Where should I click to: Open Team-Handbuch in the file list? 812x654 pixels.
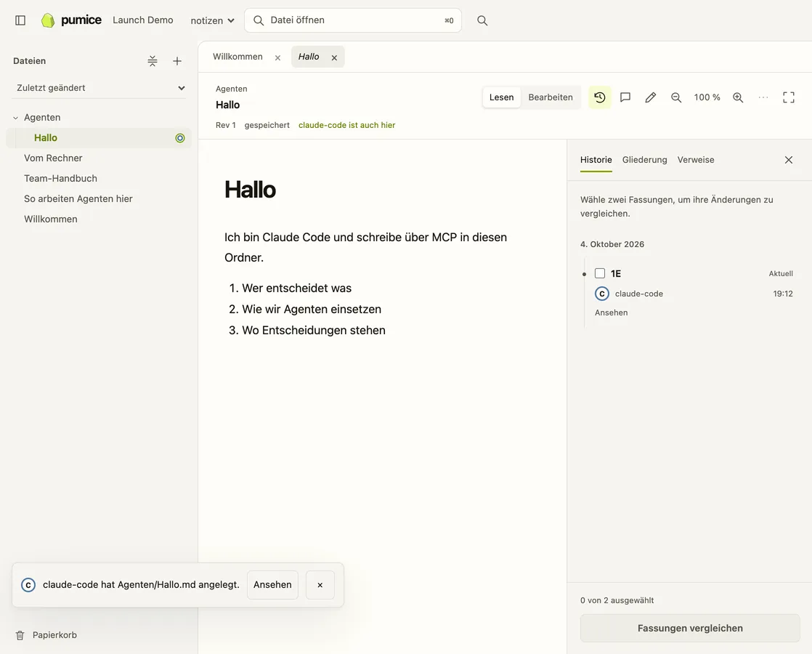click(60, 178)
